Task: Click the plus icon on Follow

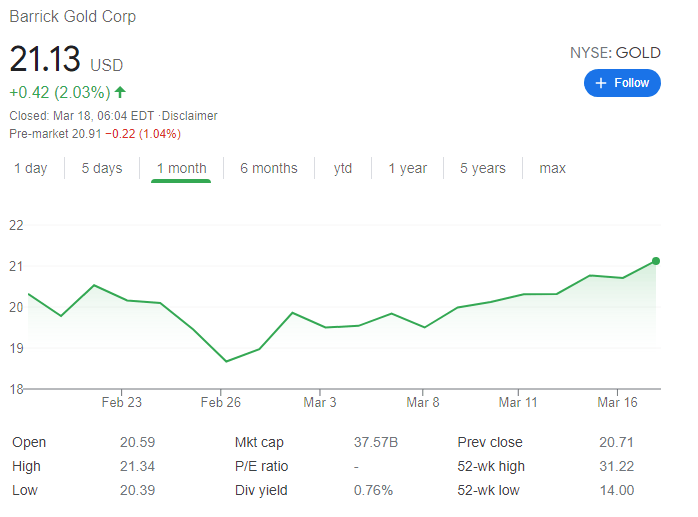Action: [x=601, y=83]
